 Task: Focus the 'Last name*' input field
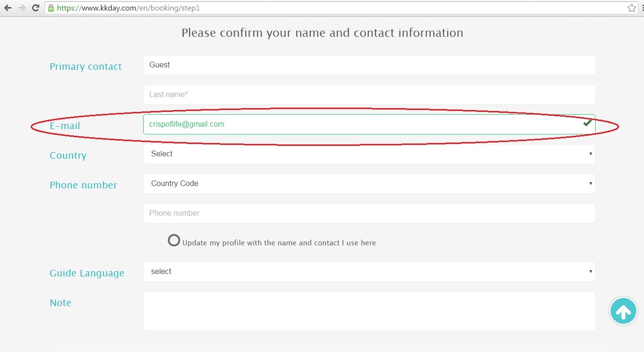coord(369,95)
